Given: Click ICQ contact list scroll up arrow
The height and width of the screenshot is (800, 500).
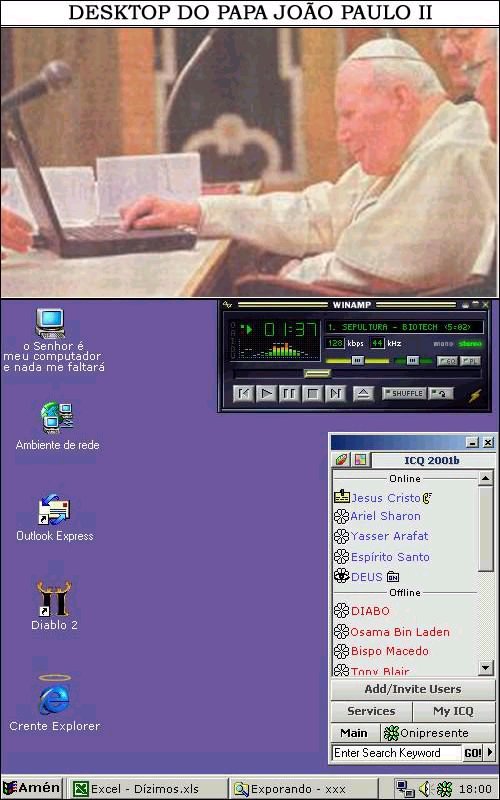Looking at the screenshot, I should (x=486, y=478).
